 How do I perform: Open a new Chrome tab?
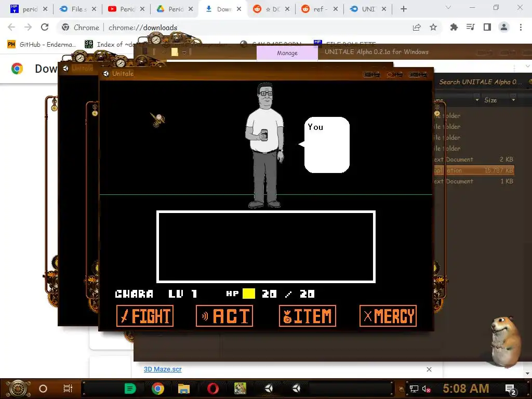[x=403, y=9]
